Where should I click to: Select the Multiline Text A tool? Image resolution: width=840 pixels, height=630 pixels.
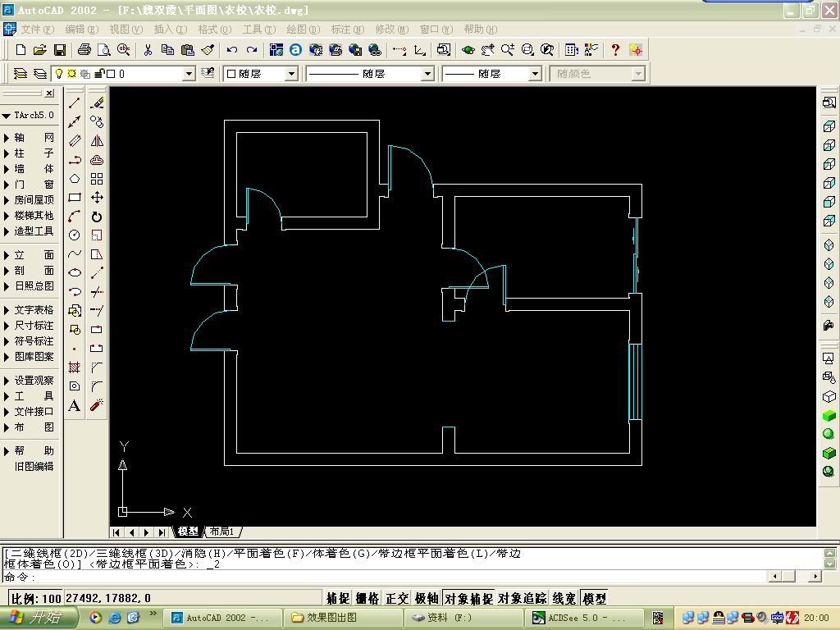click(x=75, y=405)
